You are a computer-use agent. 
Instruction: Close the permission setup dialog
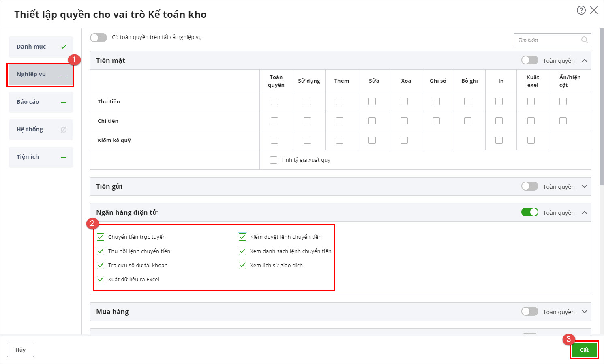[594, 11]
